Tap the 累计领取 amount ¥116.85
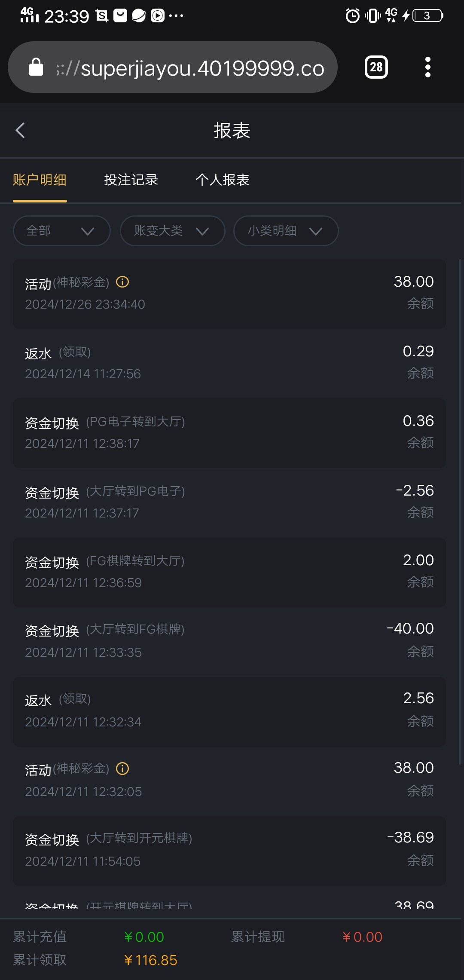The width and height of the screenshot is (464, 980). click(151, 960)
